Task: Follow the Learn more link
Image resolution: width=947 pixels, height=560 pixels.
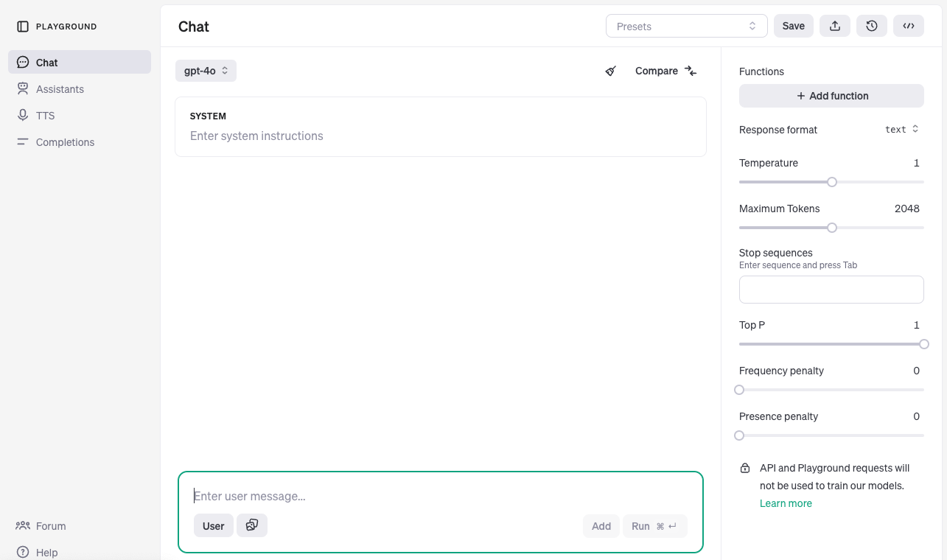Action: coord(786,503)
